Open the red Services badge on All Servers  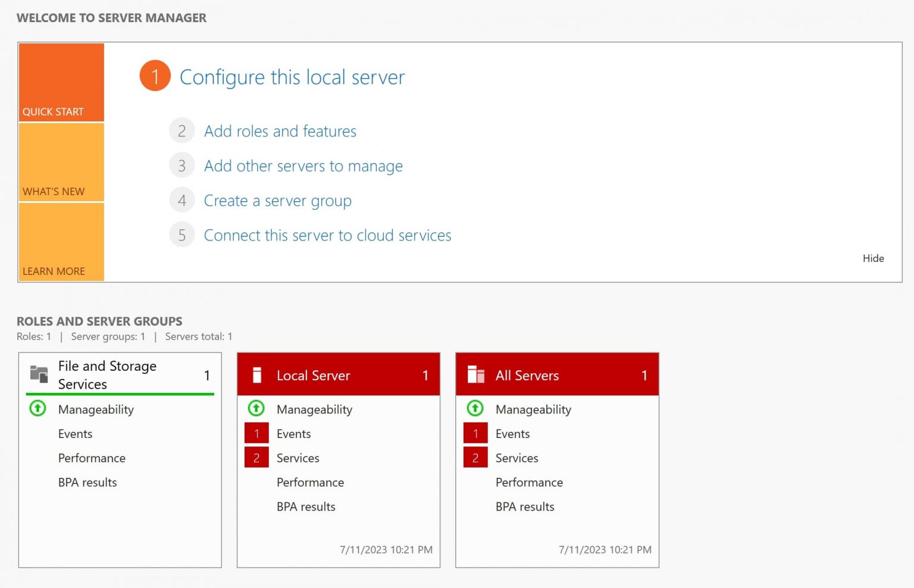click(475, 458)
